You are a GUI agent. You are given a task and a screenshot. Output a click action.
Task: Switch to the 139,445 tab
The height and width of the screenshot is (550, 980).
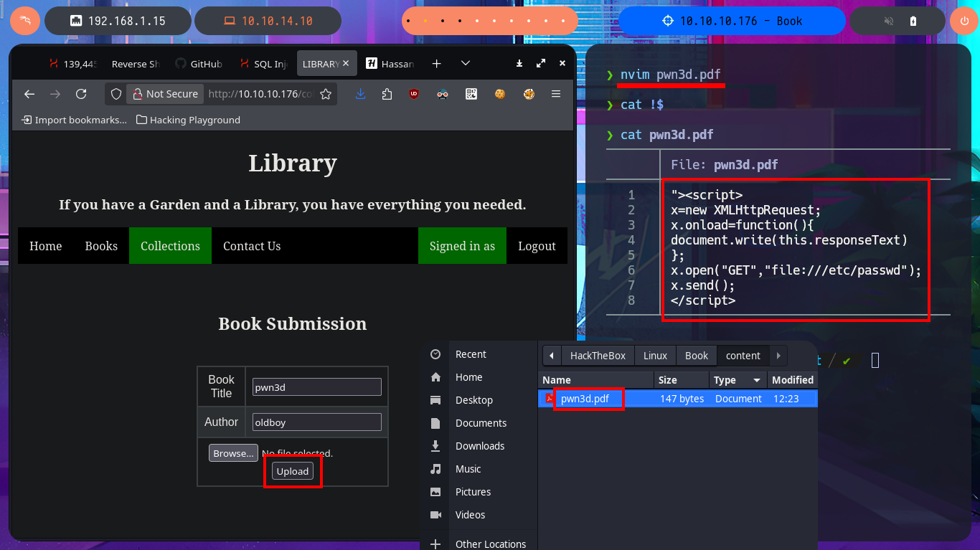click(72, 64)
